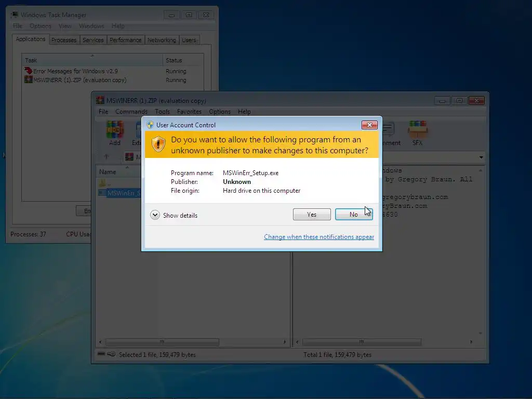This screenshot has height=399, width=532.
Task: Open the WinRAR Commands menu
Action: click(x=131, y=112)
